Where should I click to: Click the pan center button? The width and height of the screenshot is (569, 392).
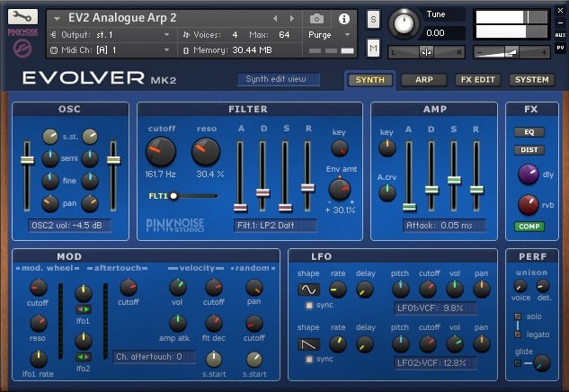(x=426, y=53)
